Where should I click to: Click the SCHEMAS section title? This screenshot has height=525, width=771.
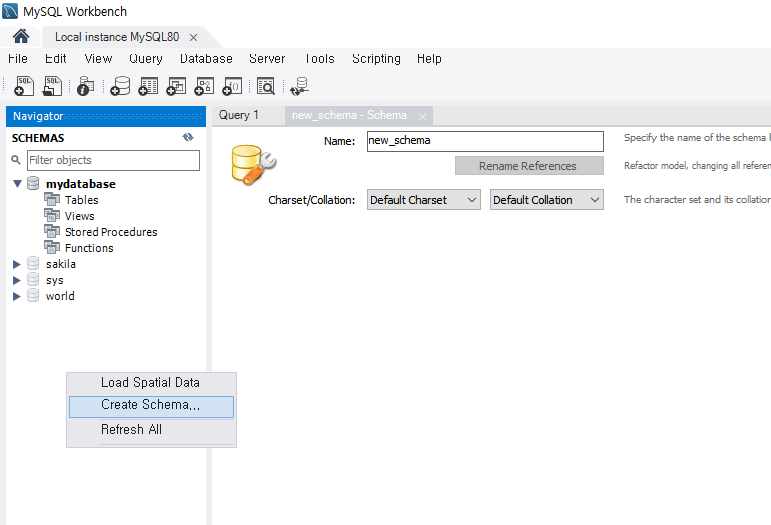(x=38, y=138)
